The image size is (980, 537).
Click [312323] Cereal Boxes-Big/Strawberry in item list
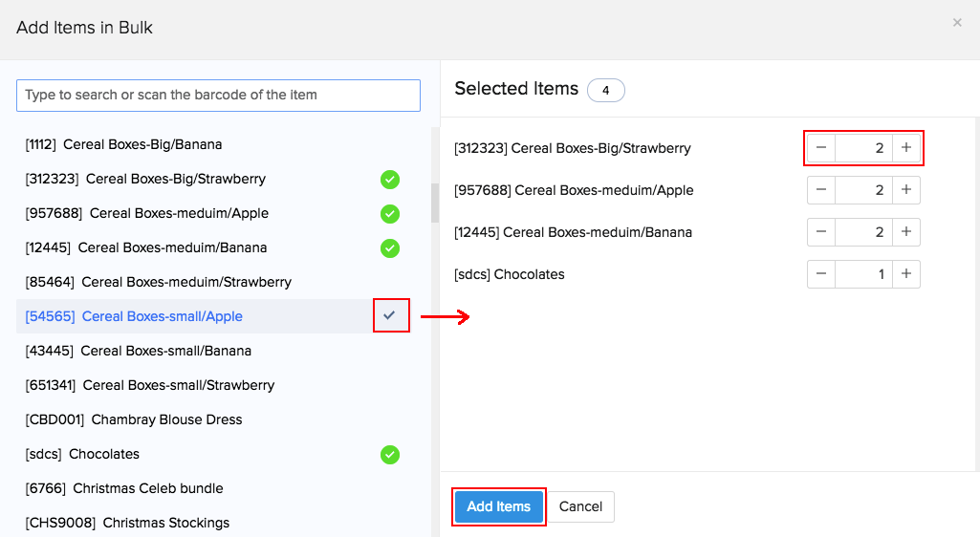coord(145,179)
